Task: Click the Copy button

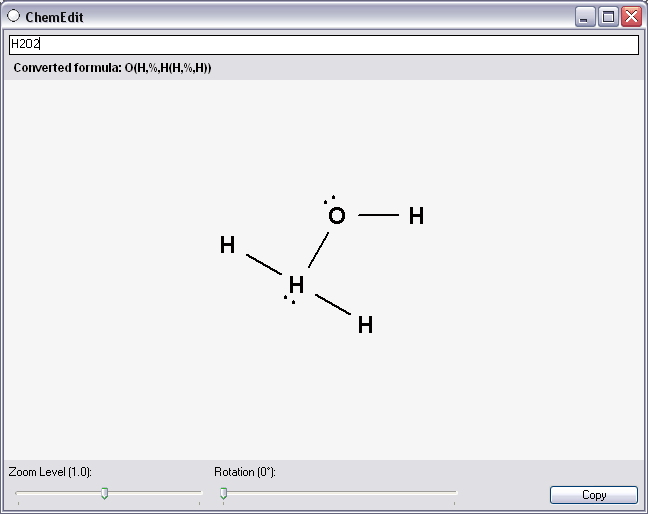Action: tap(594, 495)
